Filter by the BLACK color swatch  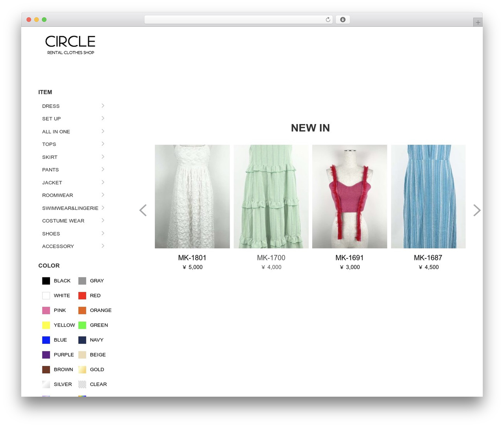[x=46, y=281]
